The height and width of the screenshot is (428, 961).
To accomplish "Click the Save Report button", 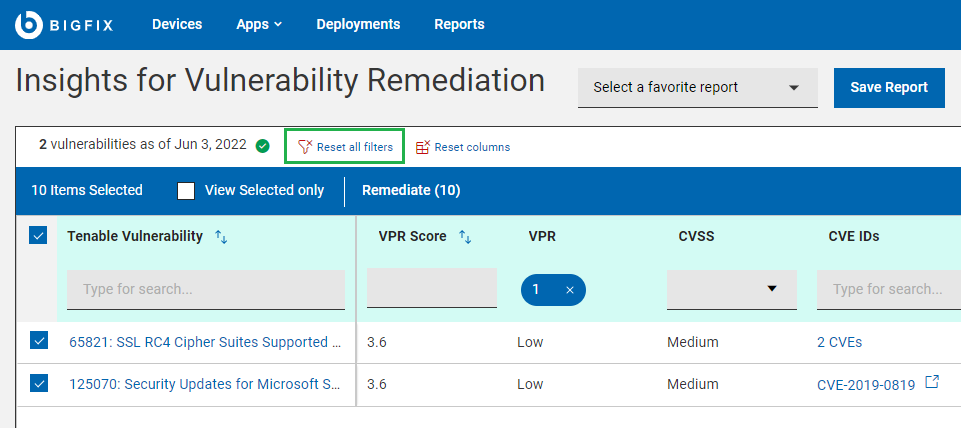I will pyautogui.click(x=889, y=87).
